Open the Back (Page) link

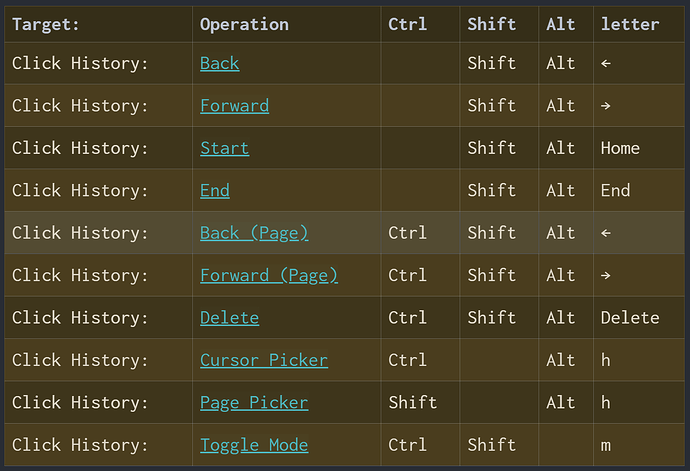tap(254, 233)
